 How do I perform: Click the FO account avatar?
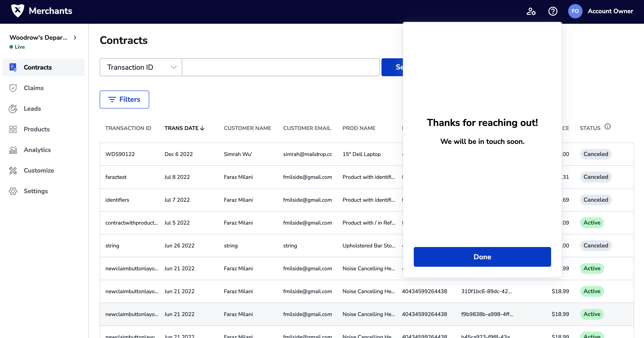575,11
